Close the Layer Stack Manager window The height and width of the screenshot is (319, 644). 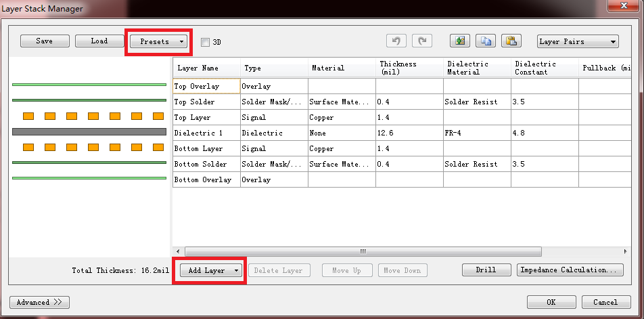624,5
